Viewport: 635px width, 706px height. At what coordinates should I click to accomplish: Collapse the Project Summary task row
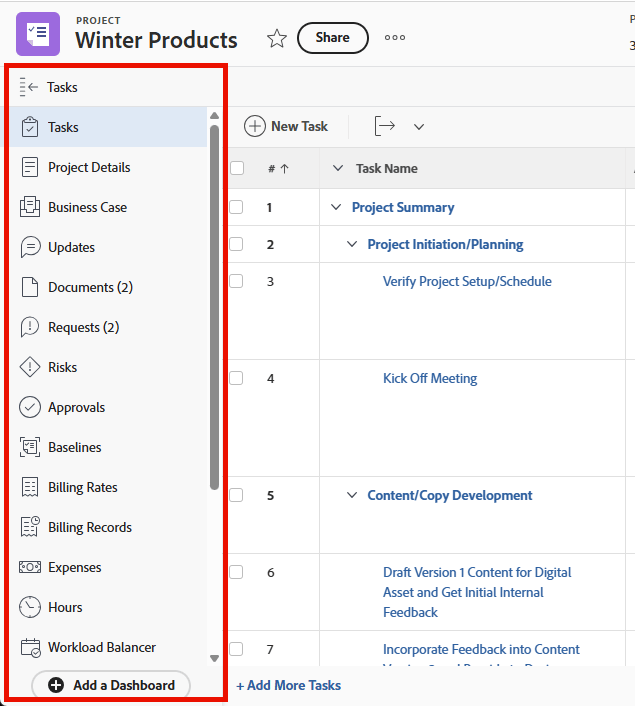pyautogui.click(x=336, y=207)
